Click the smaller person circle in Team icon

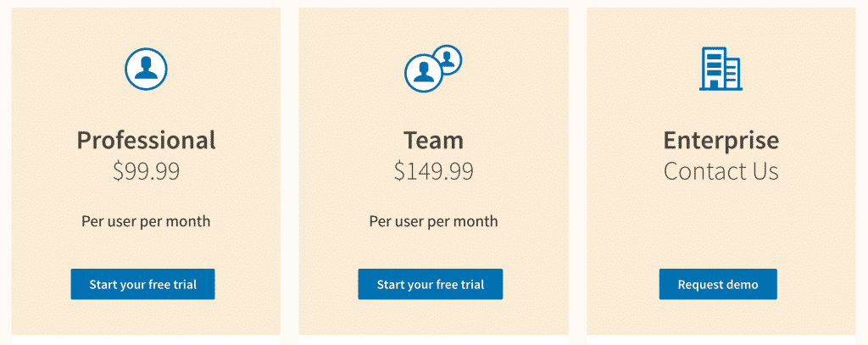point(448,59)
